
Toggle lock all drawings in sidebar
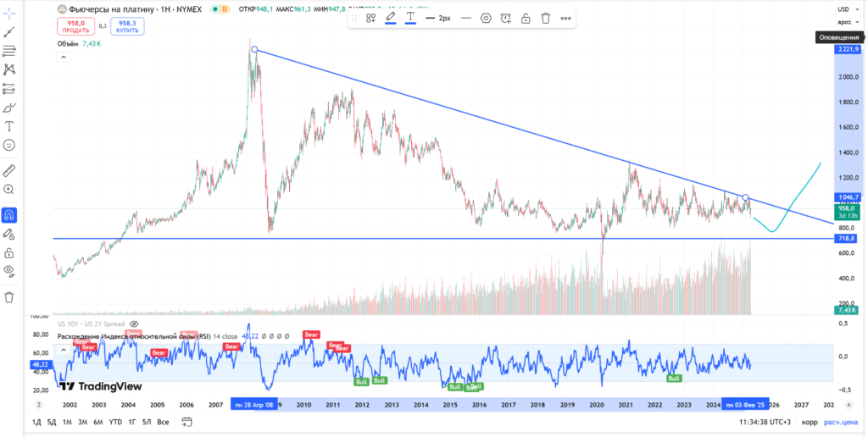tap(8, 252)
